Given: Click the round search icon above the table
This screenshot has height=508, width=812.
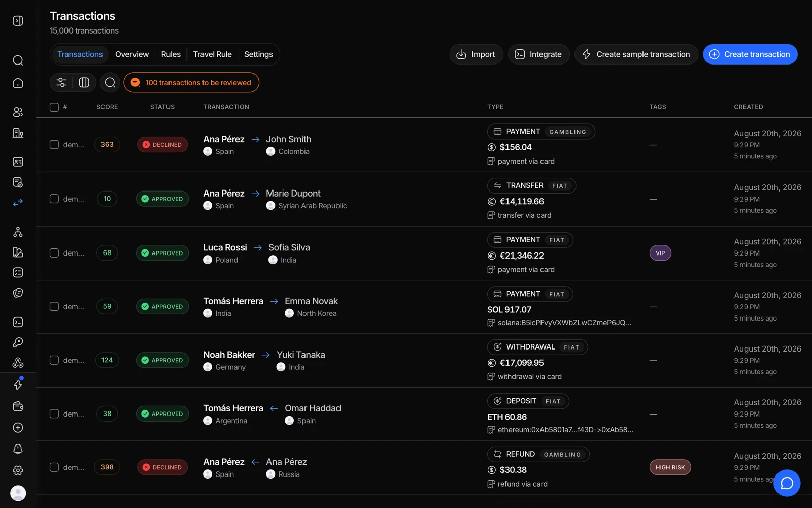Looking at the screenshot, I should [110, 82].
